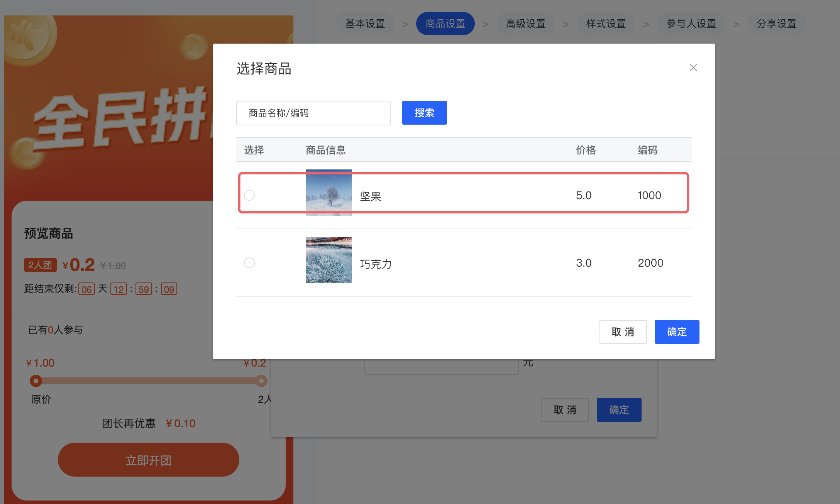The image size is (840, 504).
Task: Switch to the 样式设置 step tab
Action: click(x=606, y=24)
